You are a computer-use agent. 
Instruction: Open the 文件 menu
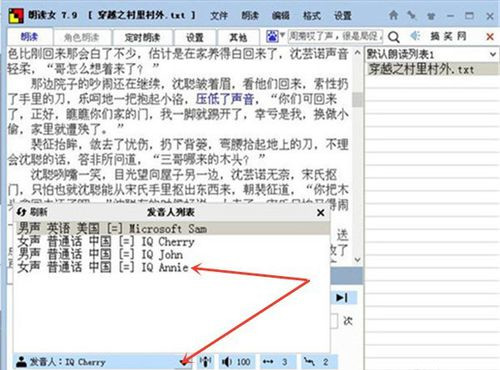[x=219, y=15]
